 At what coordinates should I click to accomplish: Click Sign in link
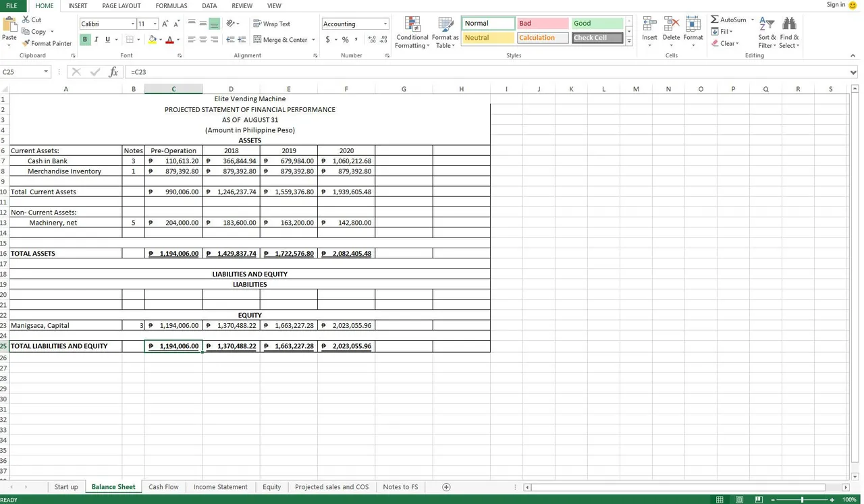point(836,5)
